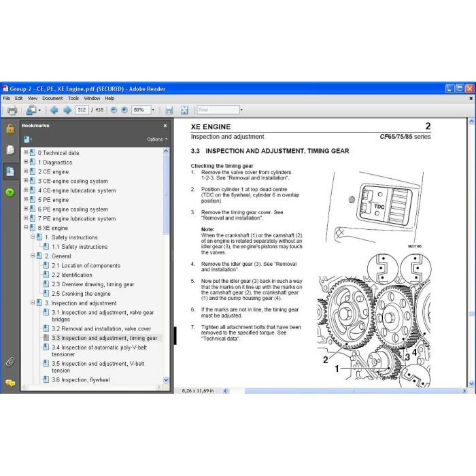
Task: Click the security padlock icon
Action: pos(10,129)
